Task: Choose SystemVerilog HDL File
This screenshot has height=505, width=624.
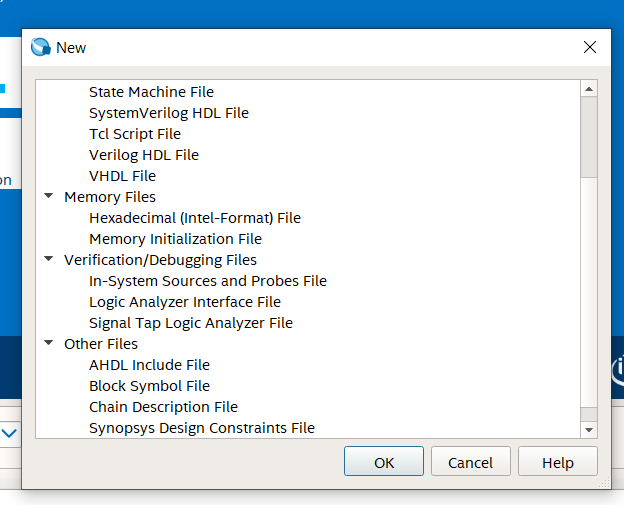Action: (168, 113)
